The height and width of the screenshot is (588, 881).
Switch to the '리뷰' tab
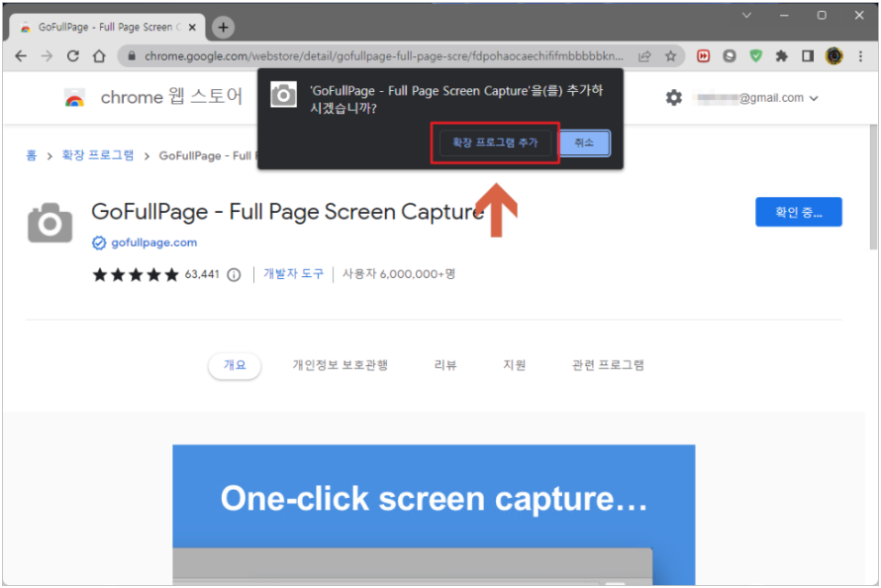coord(445,365)
